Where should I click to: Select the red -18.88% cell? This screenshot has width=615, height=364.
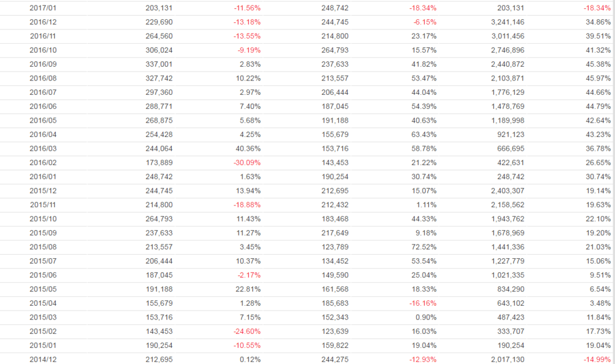pos(247,204)
